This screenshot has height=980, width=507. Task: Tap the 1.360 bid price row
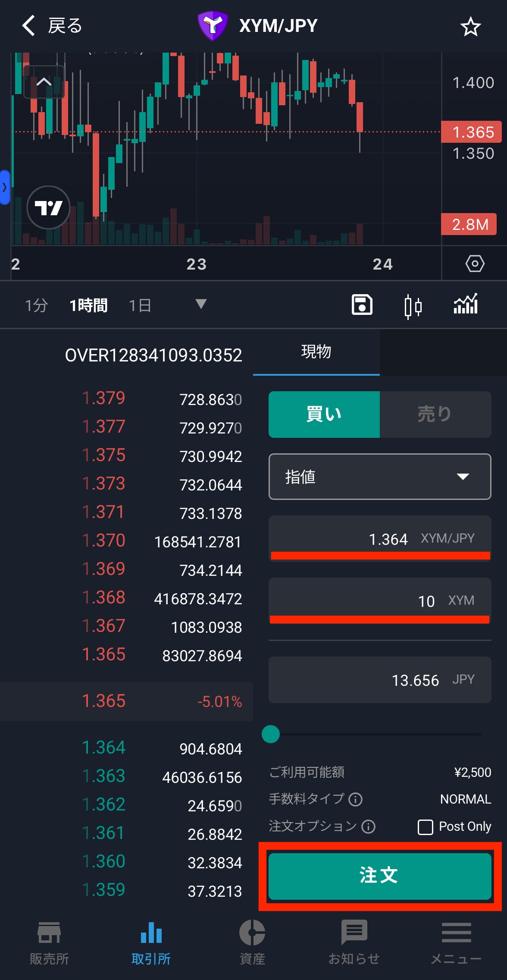click(x=127, y=862)
